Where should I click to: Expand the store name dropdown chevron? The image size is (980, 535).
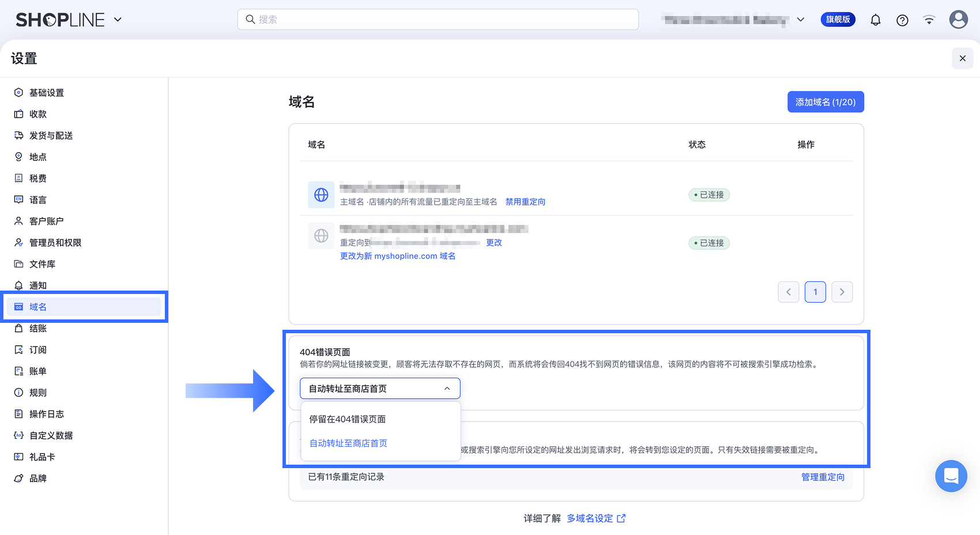(x=801, y=20)
